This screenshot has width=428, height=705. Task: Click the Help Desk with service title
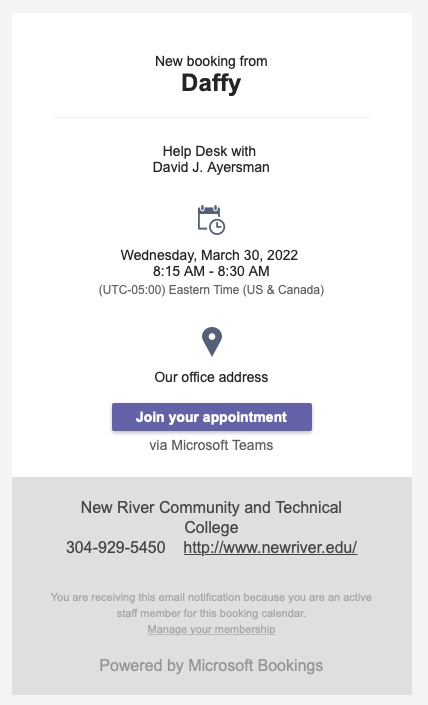point(209,151)
